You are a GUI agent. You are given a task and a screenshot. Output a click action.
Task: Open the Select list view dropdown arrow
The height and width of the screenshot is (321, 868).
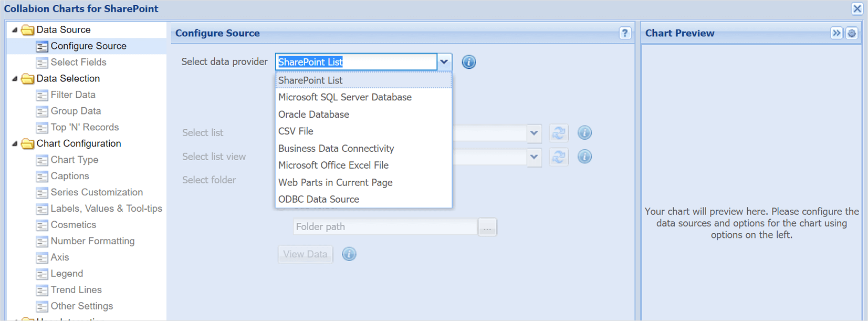pos(534,157)
